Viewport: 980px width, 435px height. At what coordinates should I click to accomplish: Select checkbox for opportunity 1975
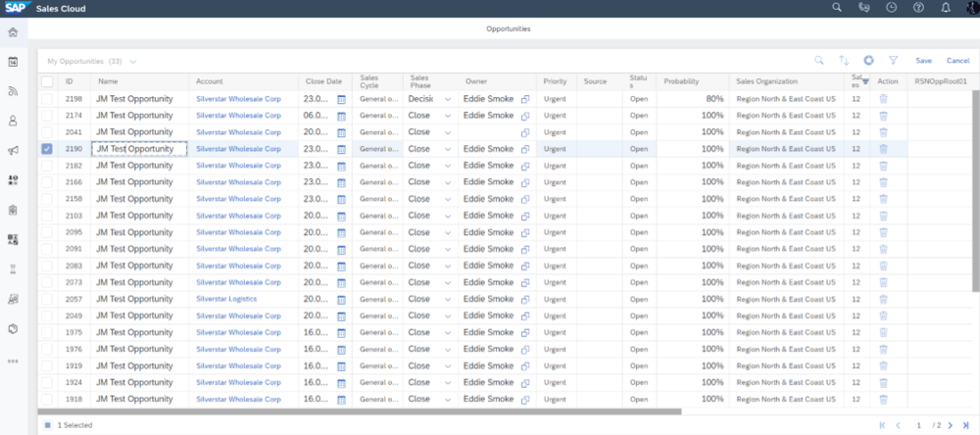coord(47,332)
